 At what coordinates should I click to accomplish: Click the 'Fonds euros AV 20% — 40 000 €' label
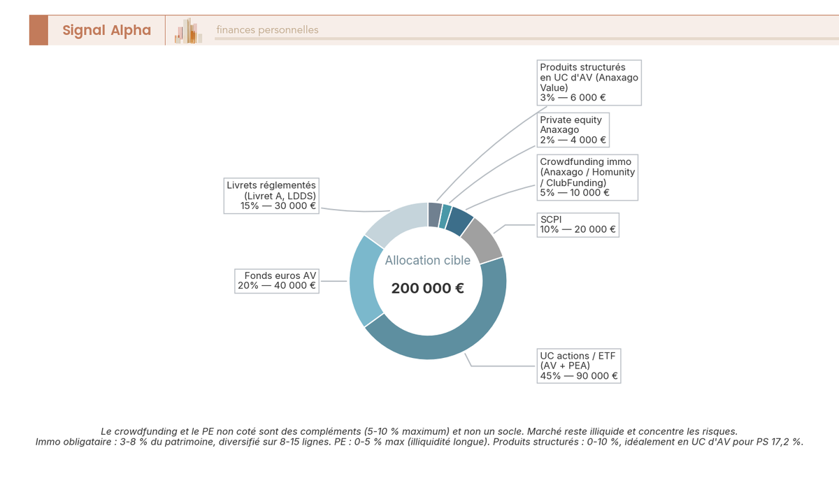(x=277, y=281)
